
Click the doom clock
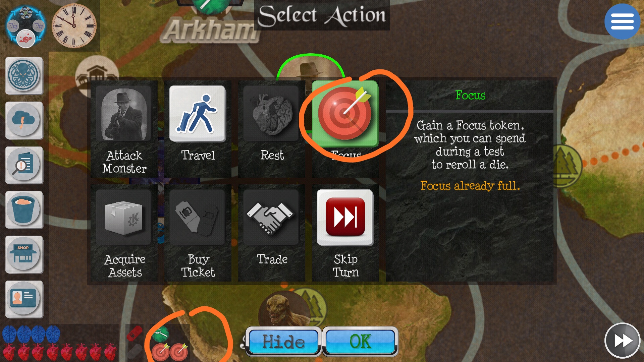pos(74,25)
